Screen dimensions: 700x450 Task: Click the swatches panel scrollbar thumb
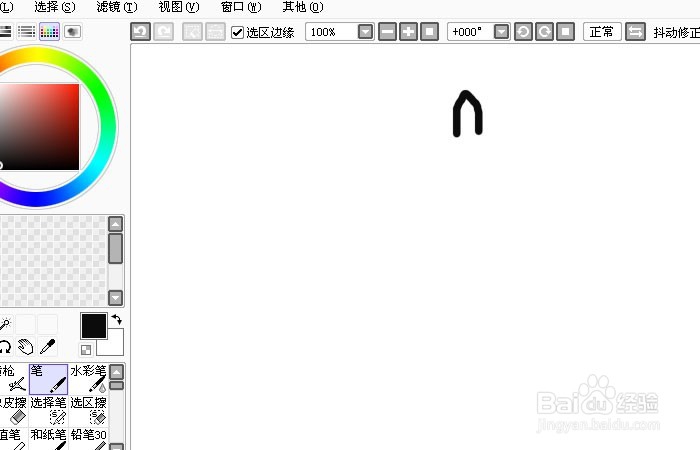[x=116, y=248]
